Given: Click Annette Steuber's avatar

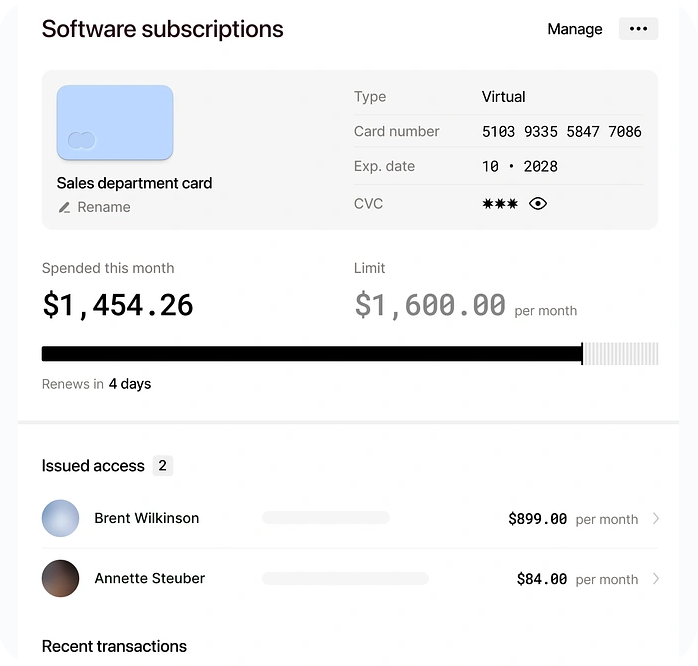Looking at the screenshot, I should [60, 578].
